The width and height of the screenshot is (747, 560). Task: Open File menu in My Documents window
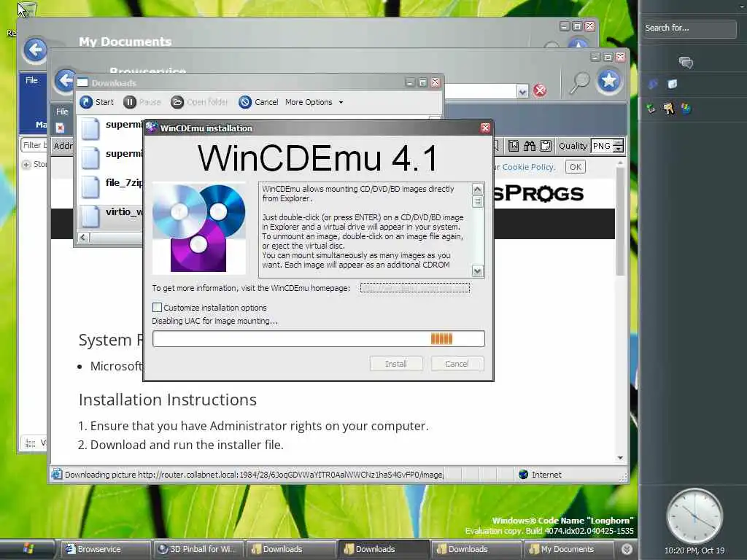point(31,80)
